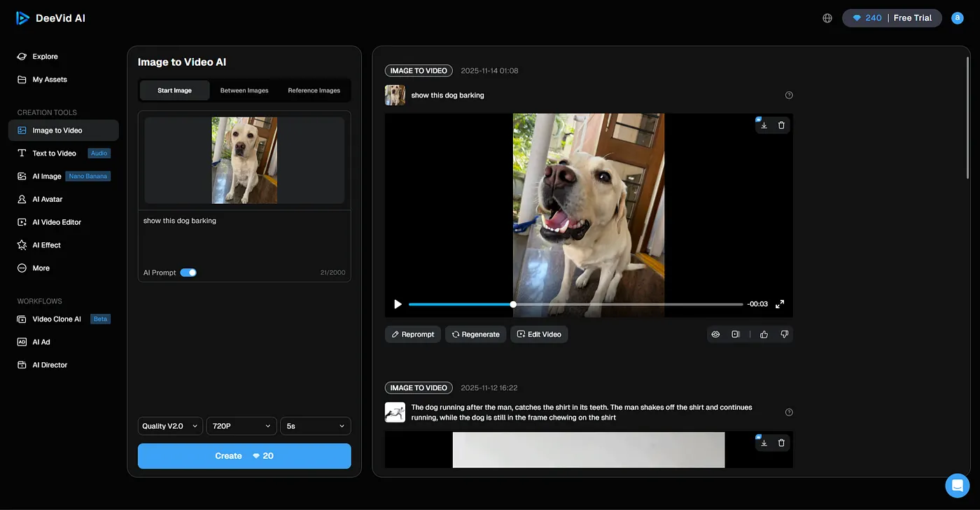This screenshot has width=980, height=510.
Task: Click the play button on the dog video
Action: pyautogui.click(x=398, y=304)
